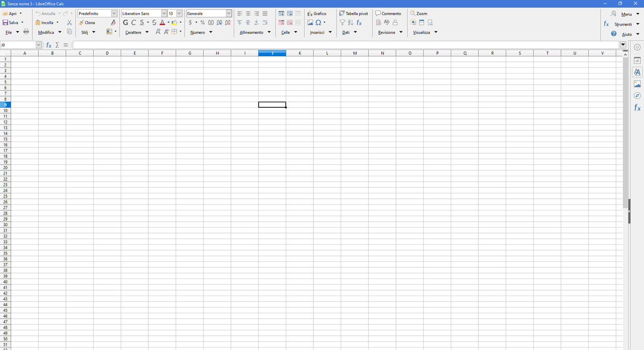Click the Incolla button
Image resolution: width=644 pixels, height=350 pixels.
click(44, 23)
